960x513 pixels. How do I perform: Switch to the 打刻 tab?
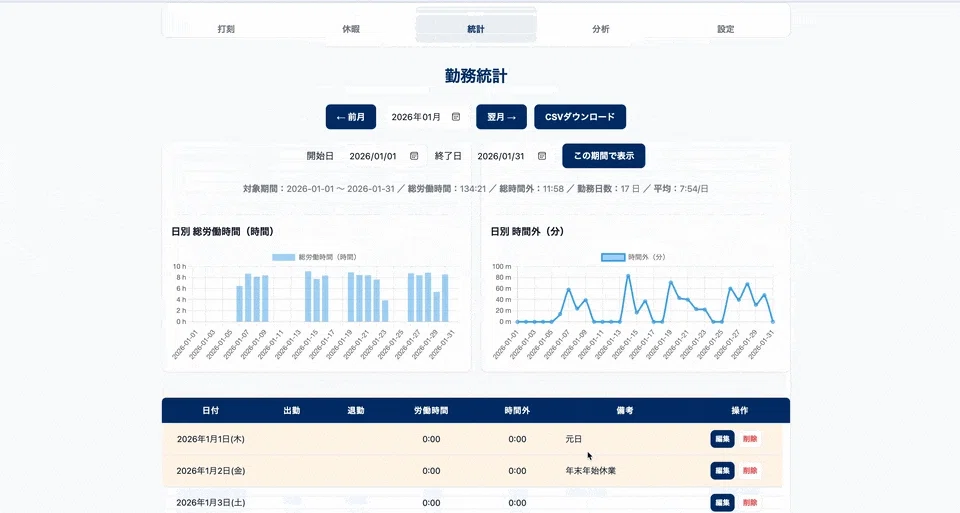tap(226, 29)
